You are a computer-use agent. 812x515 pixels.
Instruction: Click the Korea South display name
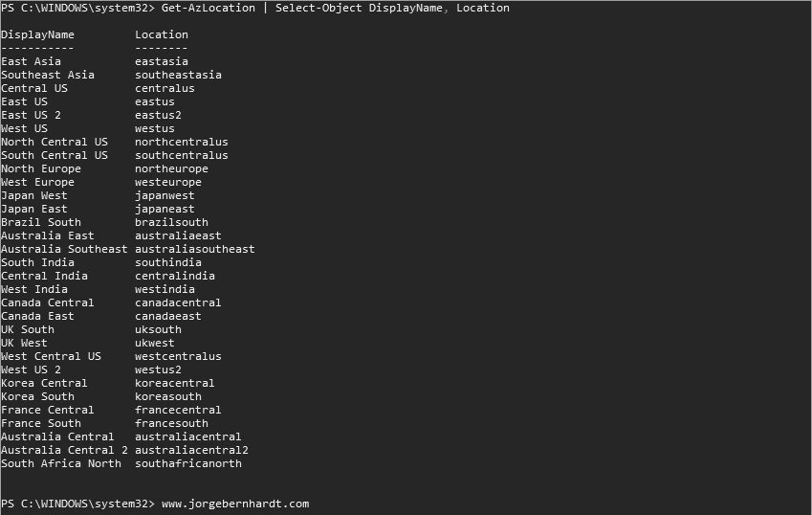coord(37,396)
